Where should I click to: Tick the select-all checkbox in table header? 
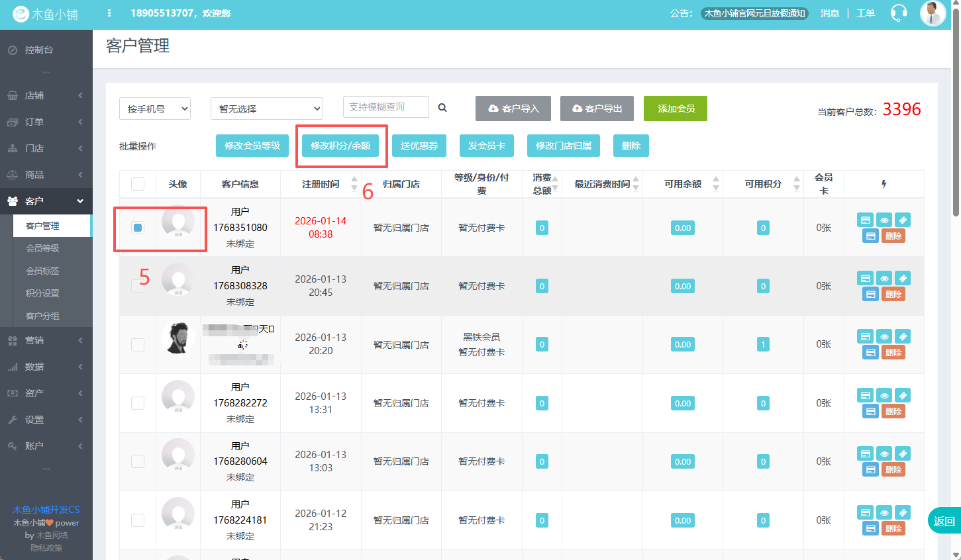(x=138, y=184)
